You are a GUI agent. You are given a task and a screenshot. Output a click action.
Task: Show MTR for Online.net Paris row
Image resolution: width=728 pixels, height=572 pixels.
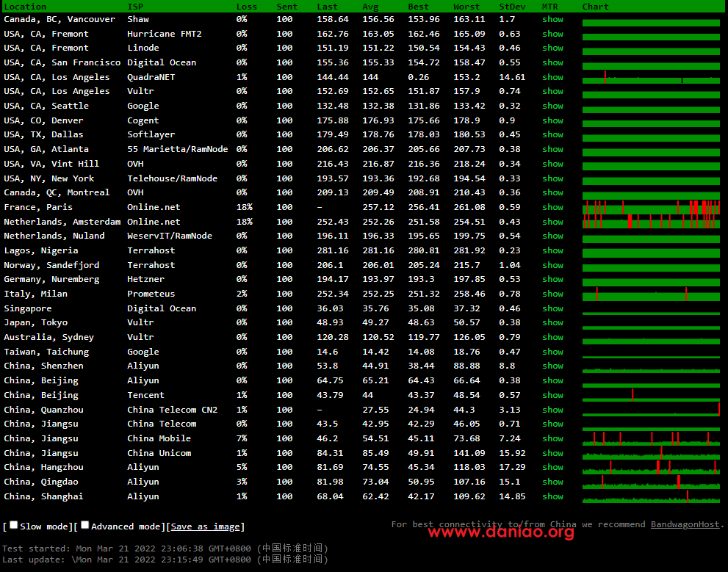click(x=552, y=207)
